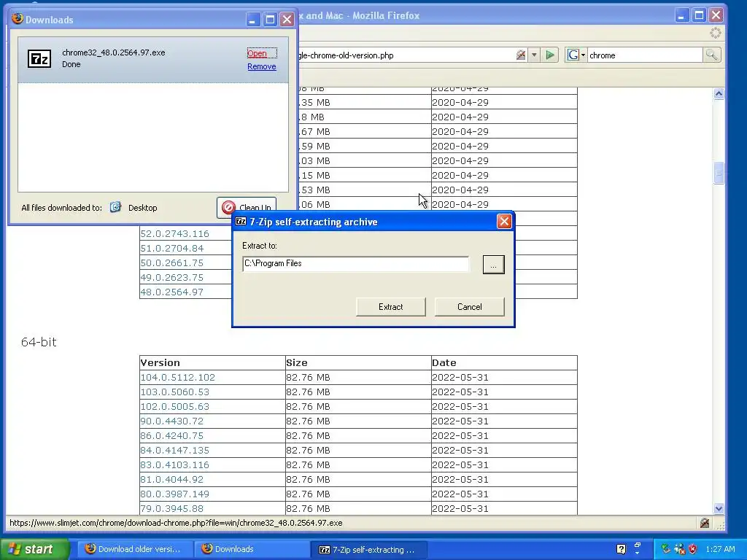
Task: Click the Clean Up button in Downloads
Action: [247, 208]
